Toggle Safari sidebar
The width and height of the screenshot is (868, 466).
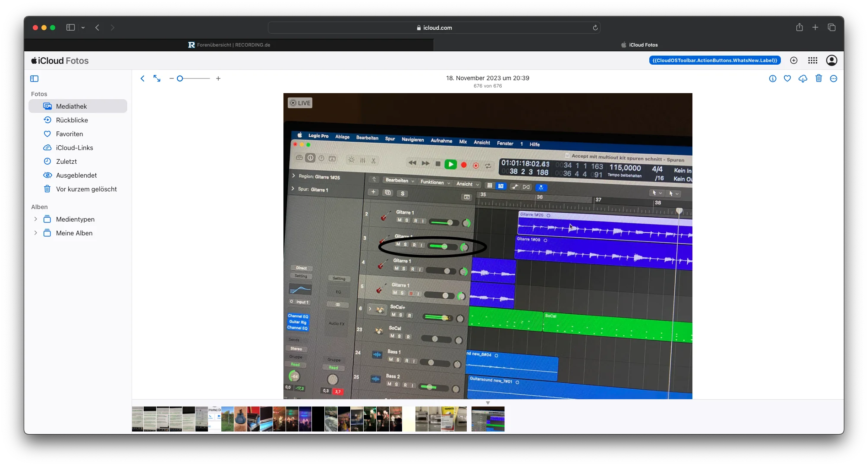click(x=71, y=28)
